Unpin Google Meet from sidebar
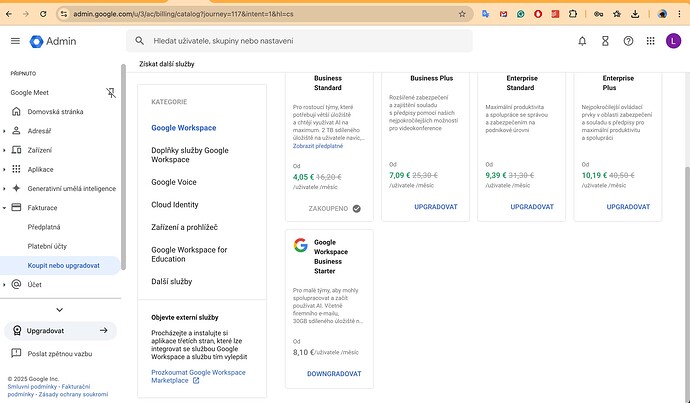The width and height of the screenshot is (690, 403). coord(111,92)
